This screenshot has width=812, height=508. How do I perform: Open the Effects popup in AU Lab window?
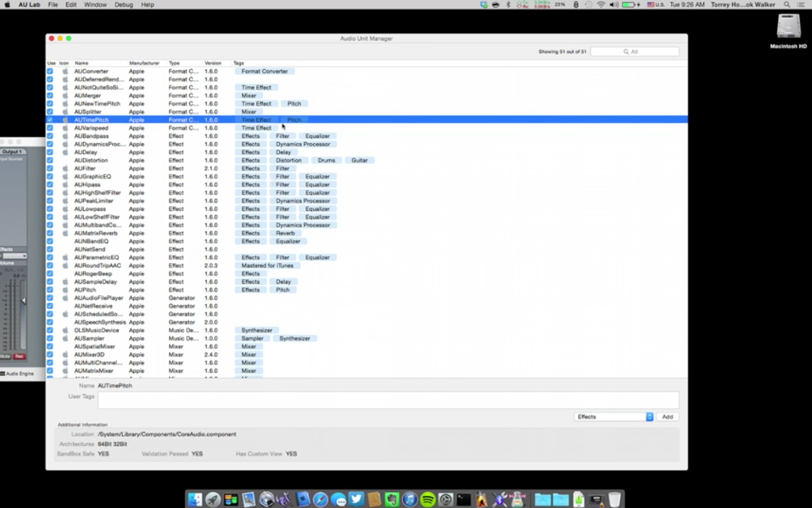(x=14, y=256)
